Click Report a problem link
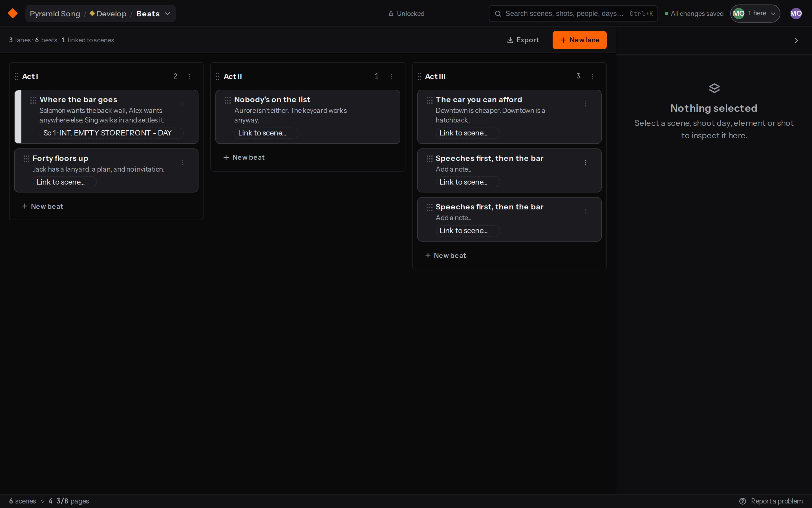Viewport: 812px width, 508px height. (771, 501)
